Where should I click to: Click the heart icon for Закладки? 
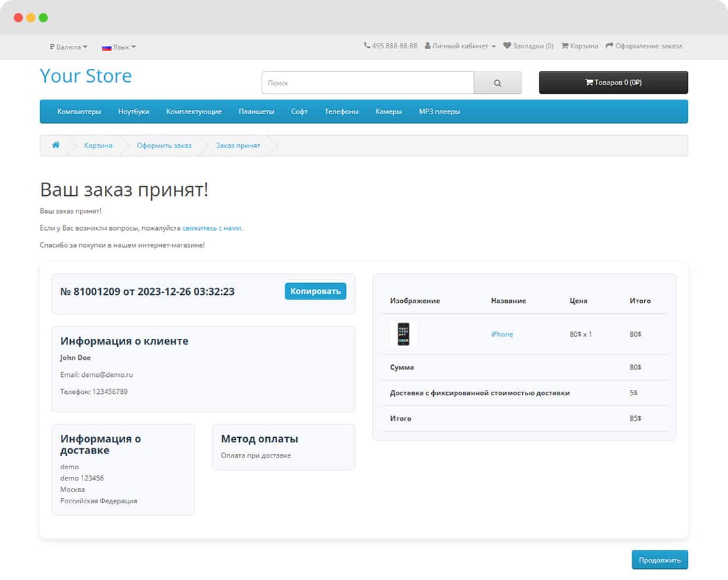[507, 45]
